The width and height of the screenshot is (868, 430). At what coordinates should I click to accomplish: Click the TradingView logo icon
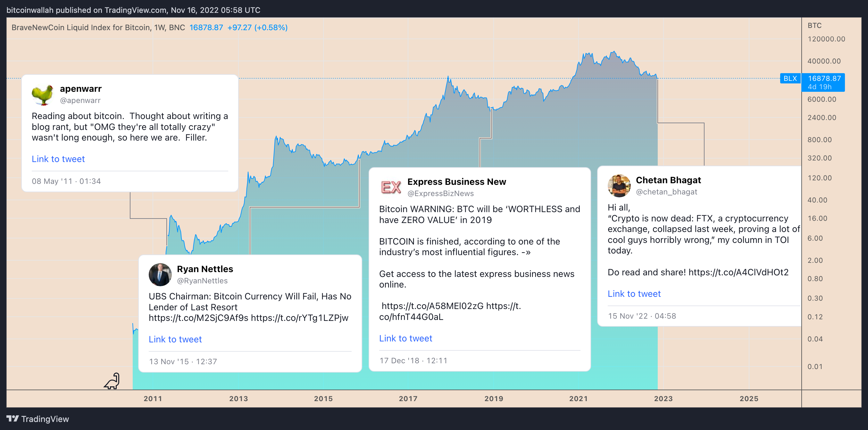pos(13,418)
